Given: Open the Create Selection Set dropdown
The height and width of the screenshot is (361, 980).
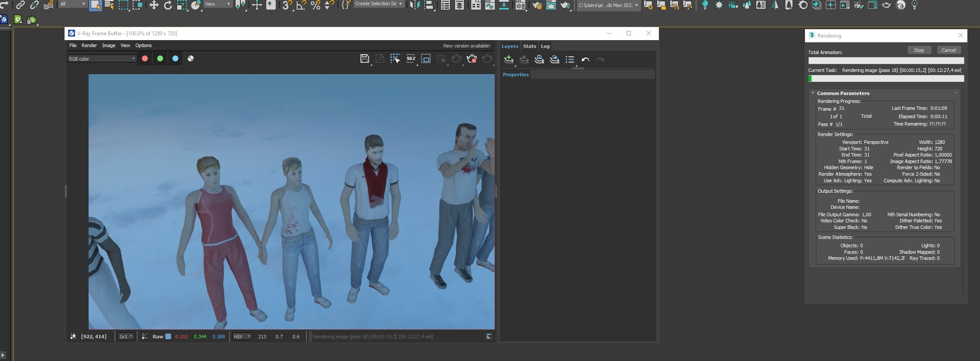Looking at the screenshot, I should tap(378, 4).
